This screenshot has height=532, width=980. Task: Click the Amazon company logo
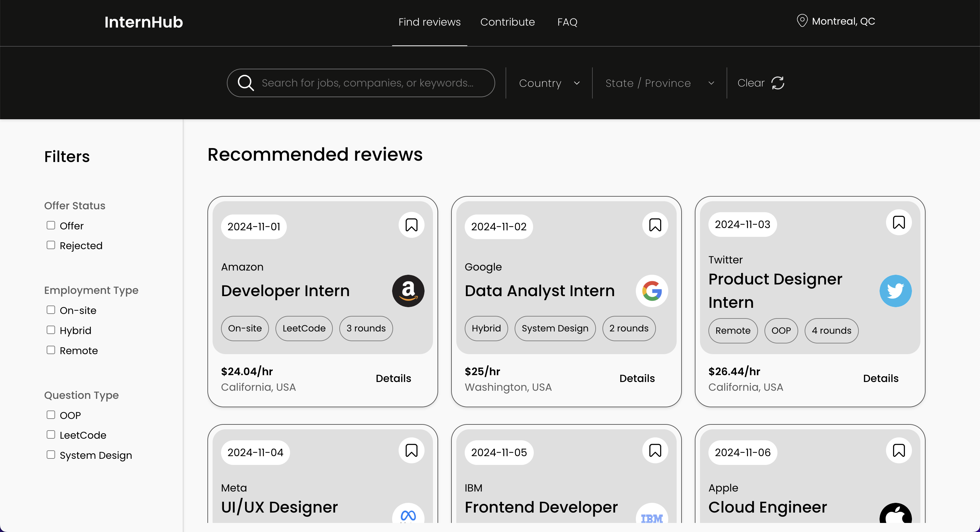(408, 291)
